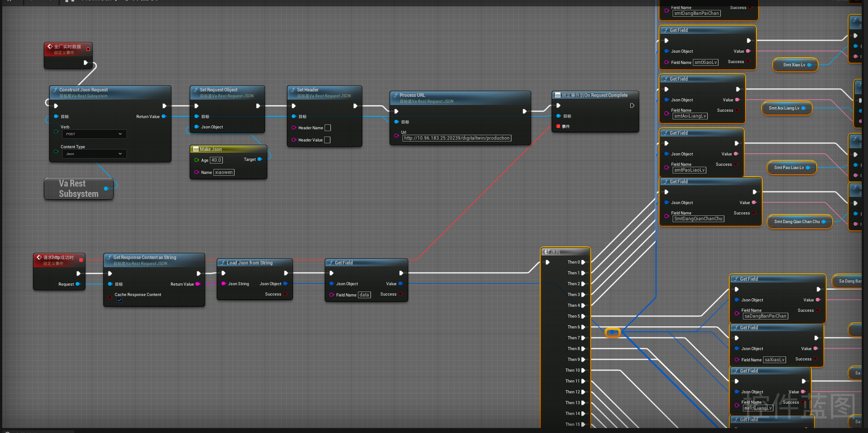Image resolution: width=868 pixels, height=433 pixels.
Task: Select Make Json node header
Action: [x=228, y=149]
